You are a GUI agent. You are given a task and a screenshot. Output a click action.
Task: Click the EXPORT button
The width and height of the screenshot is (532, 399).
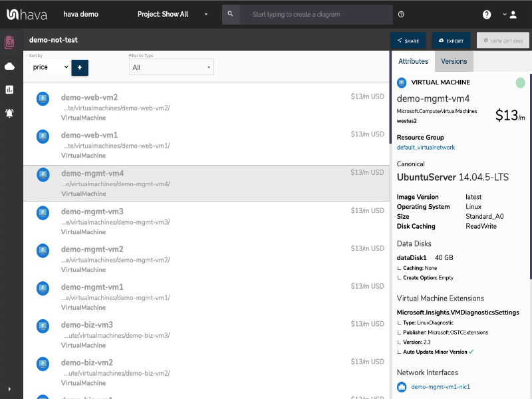tap(451, 40)
